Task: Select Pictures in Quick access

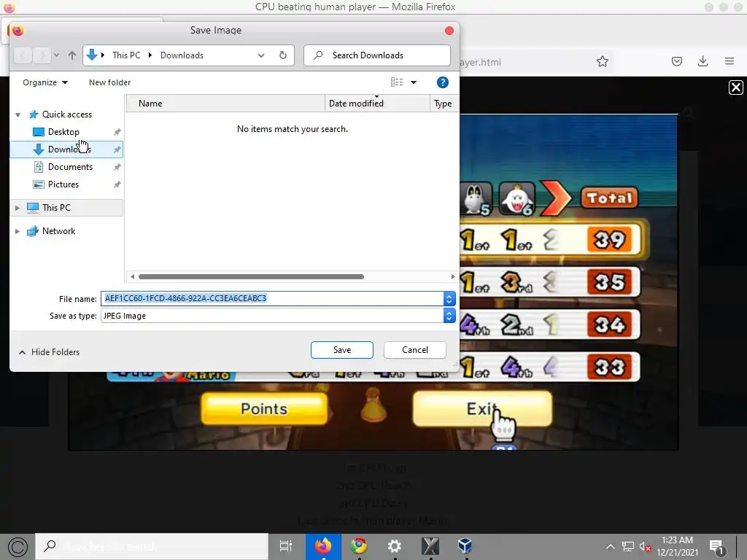Action: point(63,184)
